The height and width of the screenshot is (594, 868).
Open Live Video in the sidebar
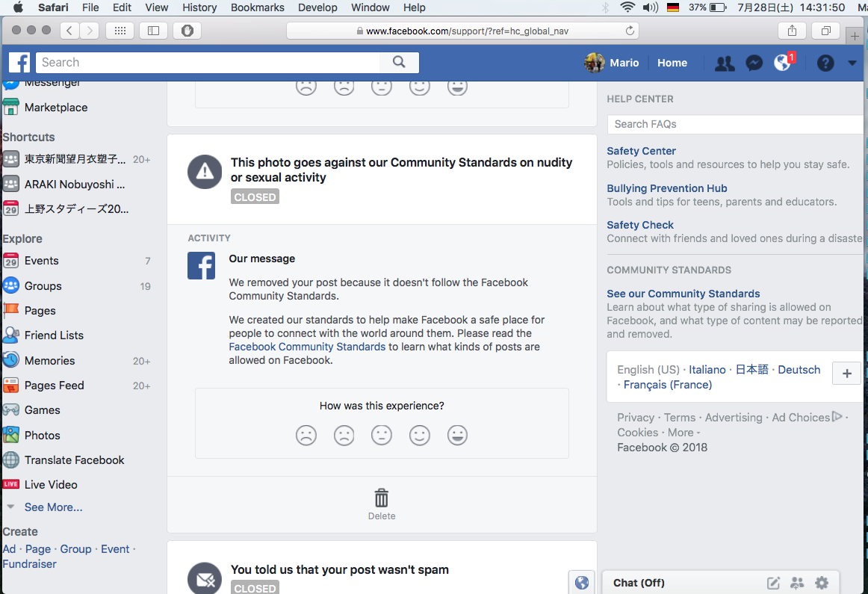point(51,484)
